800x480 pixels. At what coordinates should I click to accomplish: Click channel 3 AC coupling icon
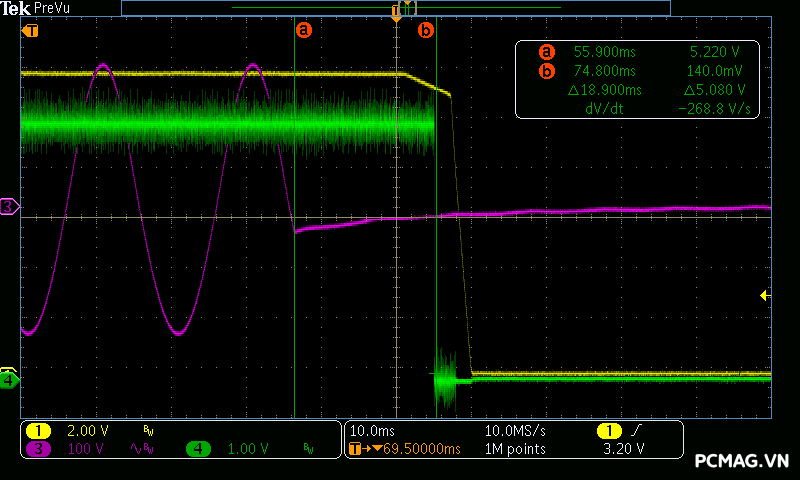pos(136,449)
